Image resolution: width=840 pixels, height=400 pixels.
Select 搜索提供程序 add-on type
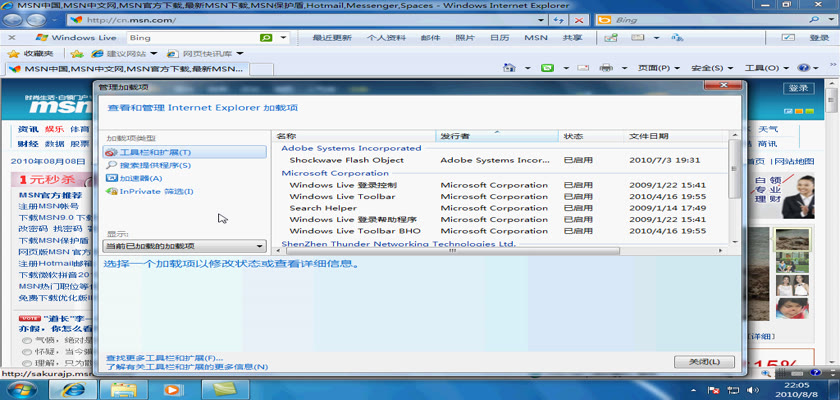(155, 165)
